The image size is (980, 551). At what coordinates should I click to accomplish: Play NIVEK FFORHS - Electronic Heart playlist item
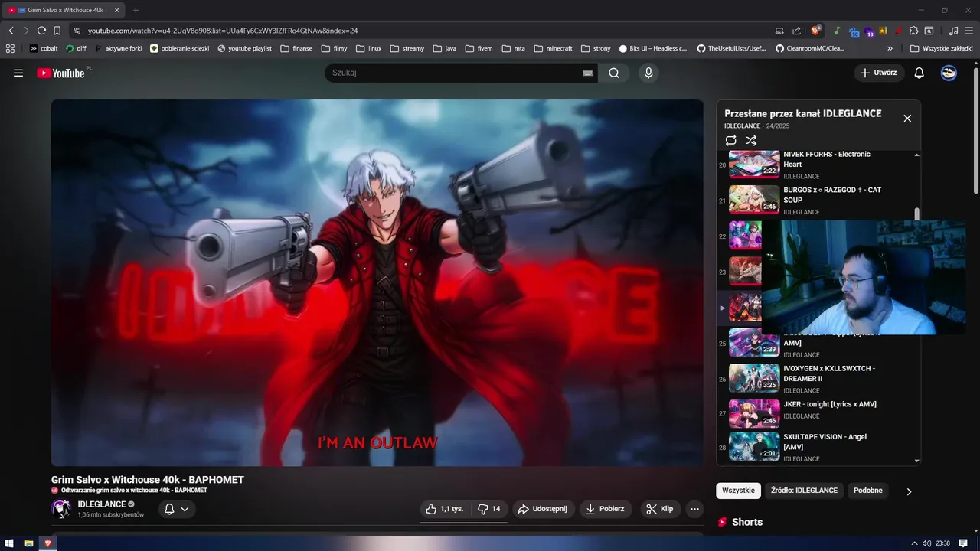pos(817,165)
